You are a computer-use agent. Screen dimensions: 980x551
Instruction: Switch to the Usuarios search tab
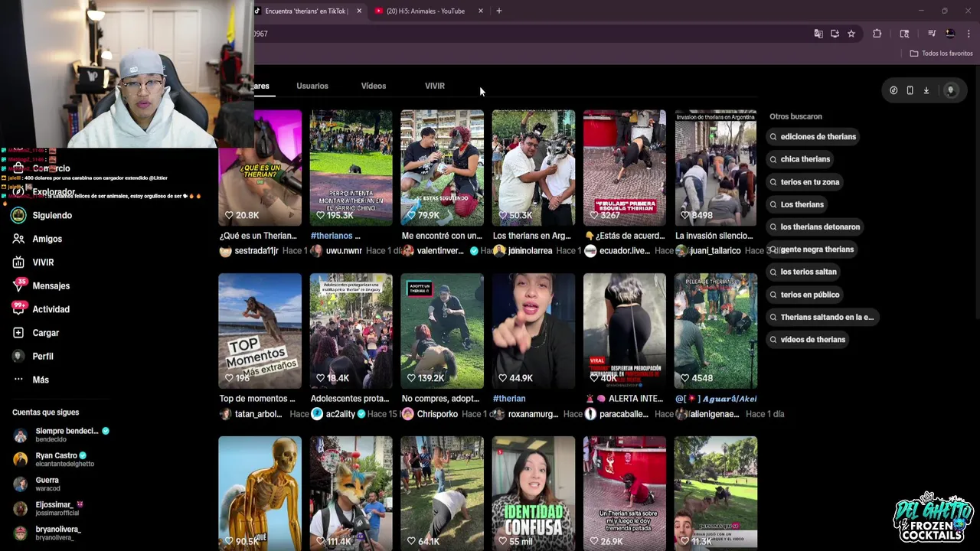pos(312,86)
